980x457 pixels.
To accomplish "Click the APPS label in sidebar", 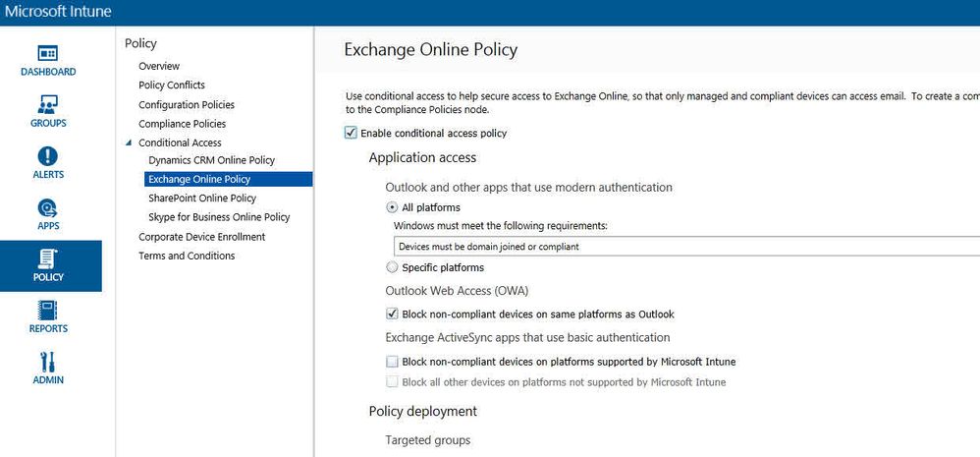I will (x=48, y=226).
